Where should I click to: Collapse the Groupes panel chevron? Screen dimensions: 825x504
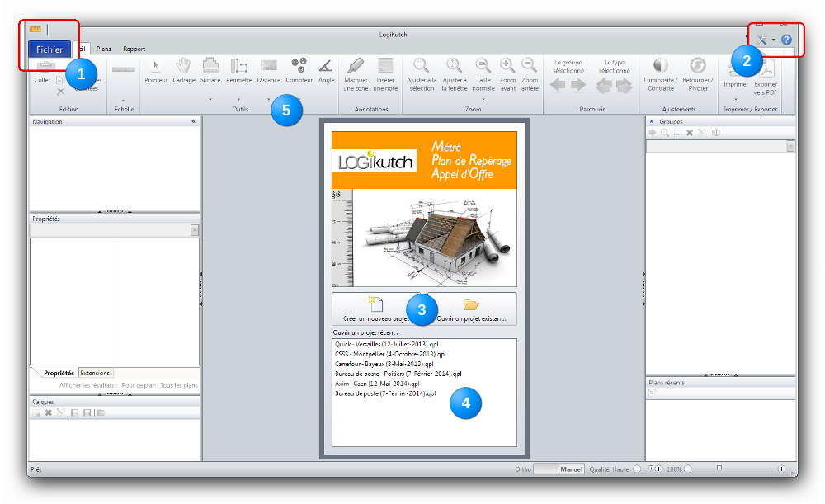[652, 121]
